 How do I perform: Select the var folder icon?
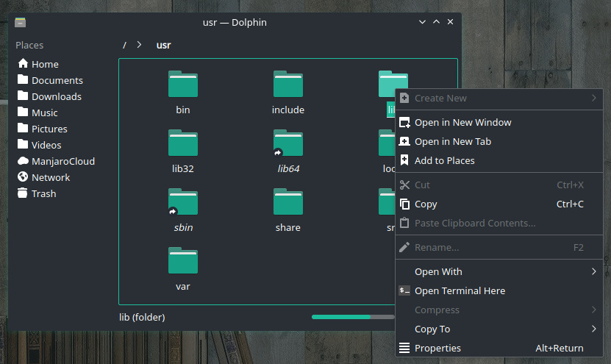tap(183, 260)
